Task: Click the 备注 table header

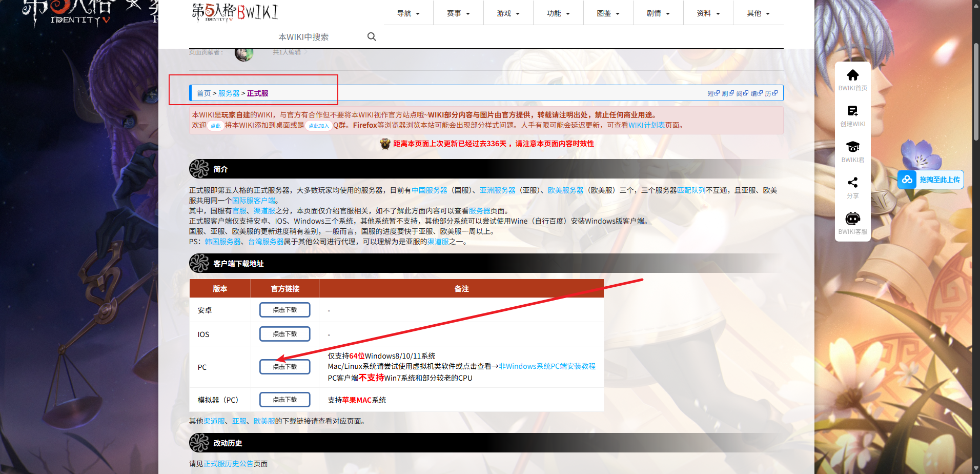Action: coord(461,289)
